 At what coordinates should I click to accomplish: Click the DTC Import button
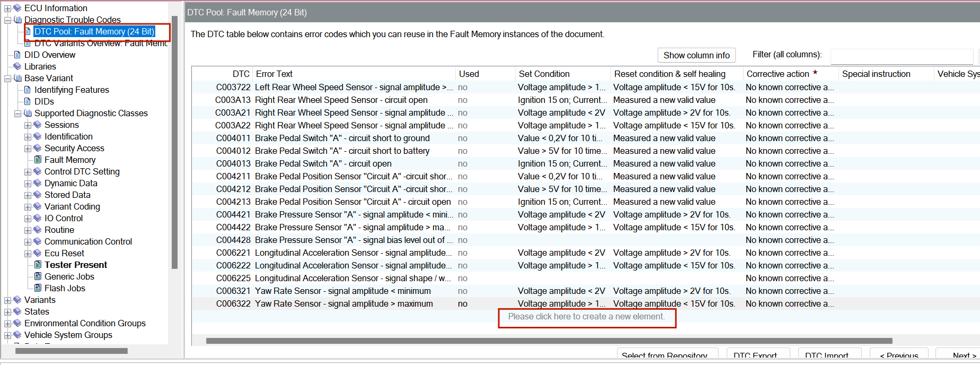pyautogui.click(x=826, y=355)
